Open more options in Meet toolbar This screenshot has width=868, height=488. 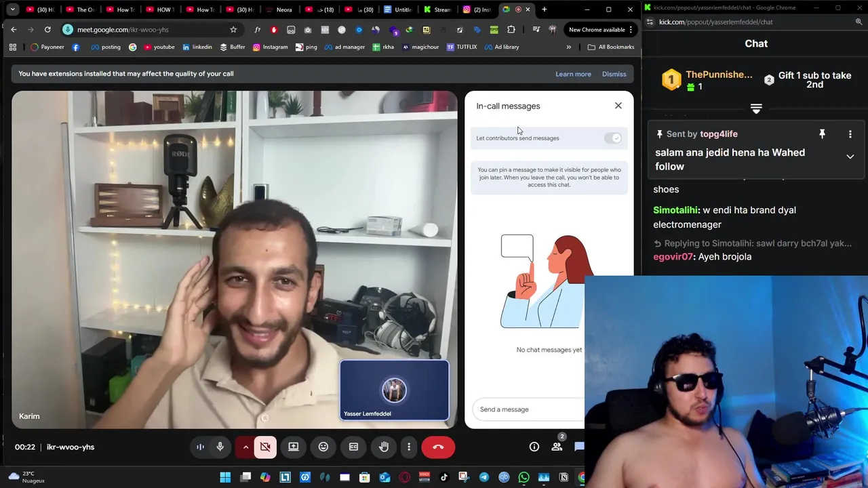(x=409, y=447)
